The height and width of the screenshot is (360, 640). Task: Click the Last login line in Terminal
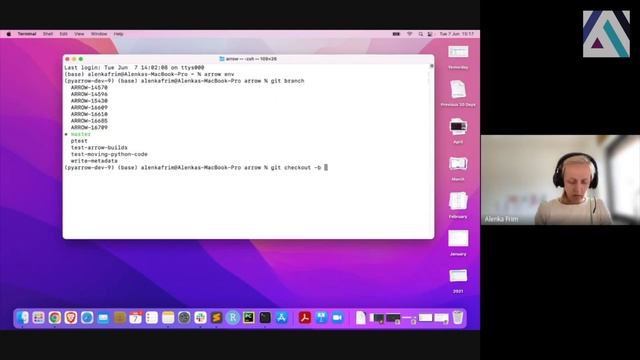[x=134, y=68]
